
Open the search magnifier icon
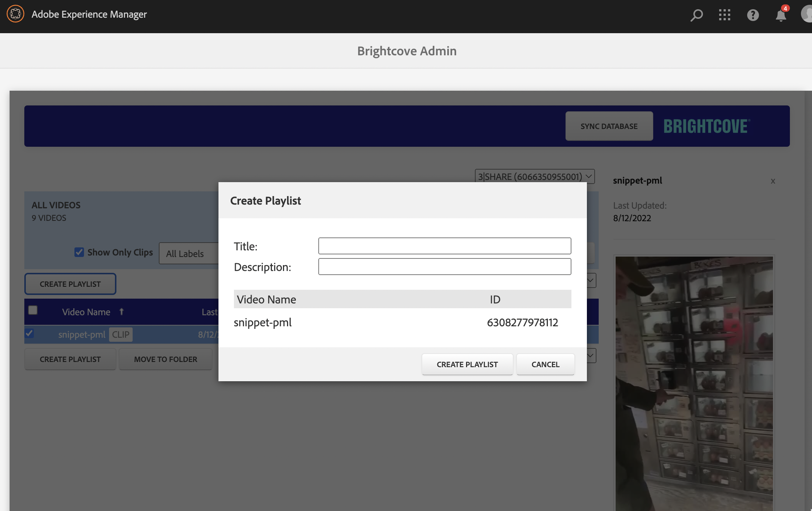(x=696, y=15)
